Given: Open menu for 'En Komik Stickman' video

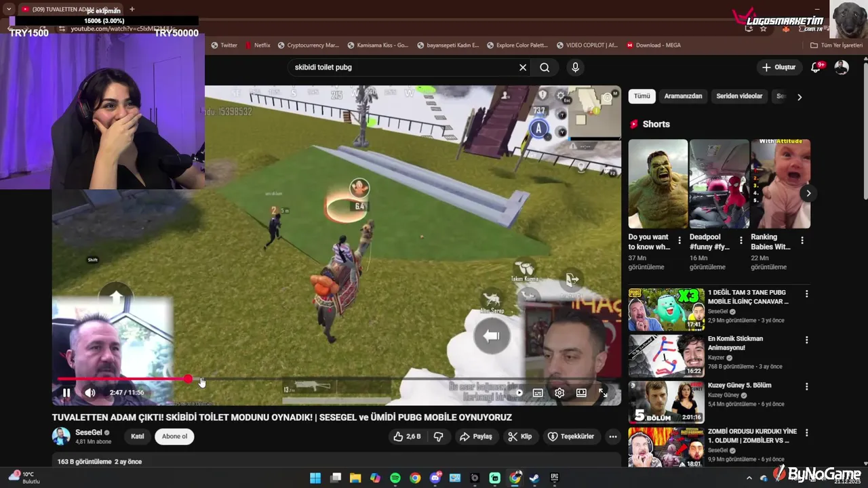Looking at the screenshot, I should tap(806, 340).
